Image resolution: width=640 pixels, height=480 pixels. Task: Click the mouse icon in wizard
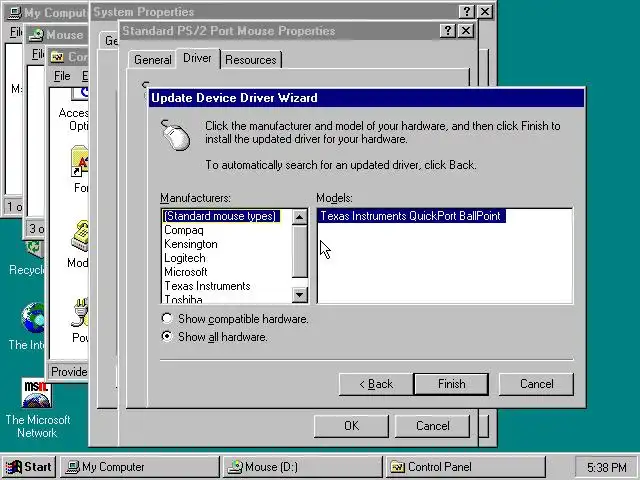point(176,135)
